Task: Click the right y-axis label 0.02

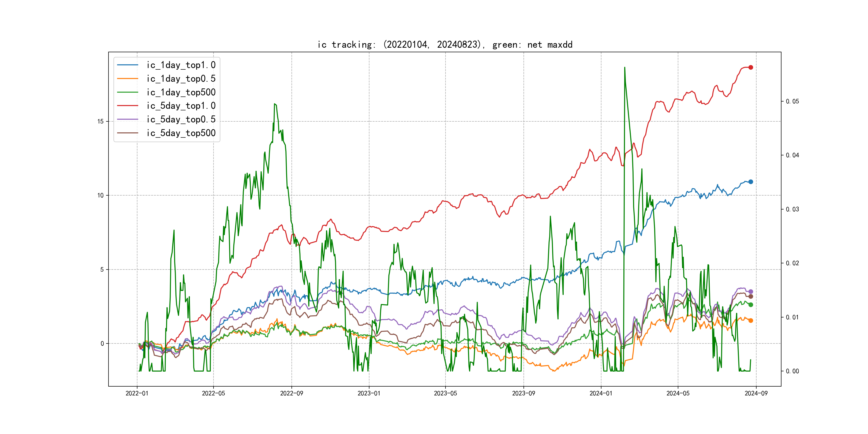Action: [x=792, y=263]
